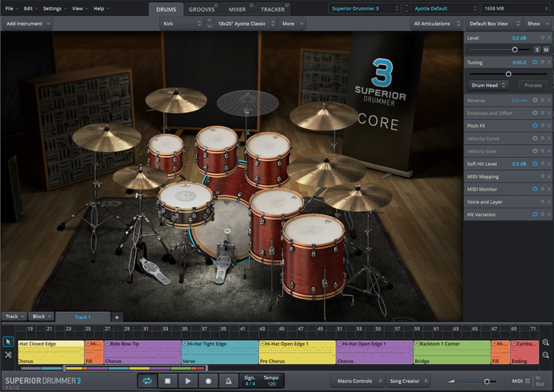Open the Show dropdown
The image size is (554, 392).
(537, 24)
